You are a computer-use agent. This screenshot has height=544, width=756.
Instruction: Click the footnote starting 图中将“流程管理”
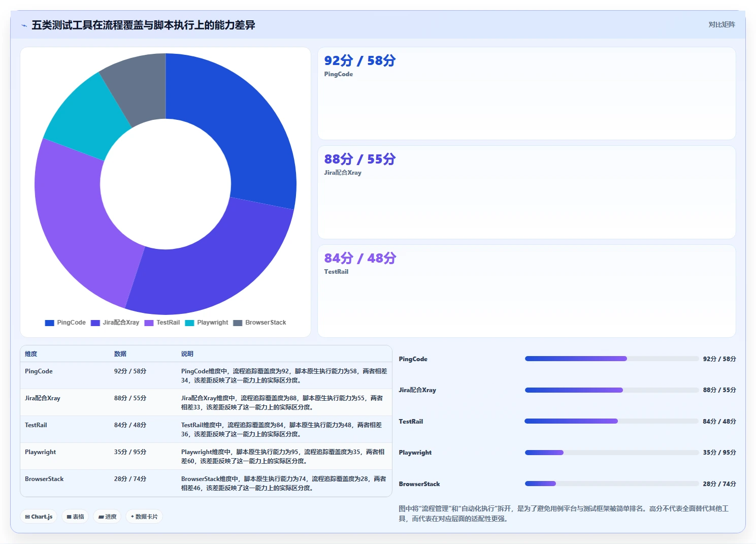pyautogui.click(x=564, y=514)
